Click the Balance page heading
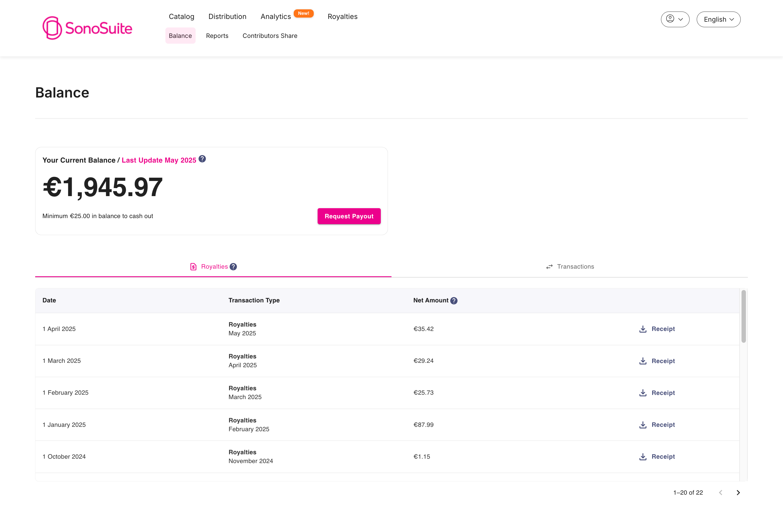This screenshot has width=783, height=532. pos(62,93)
